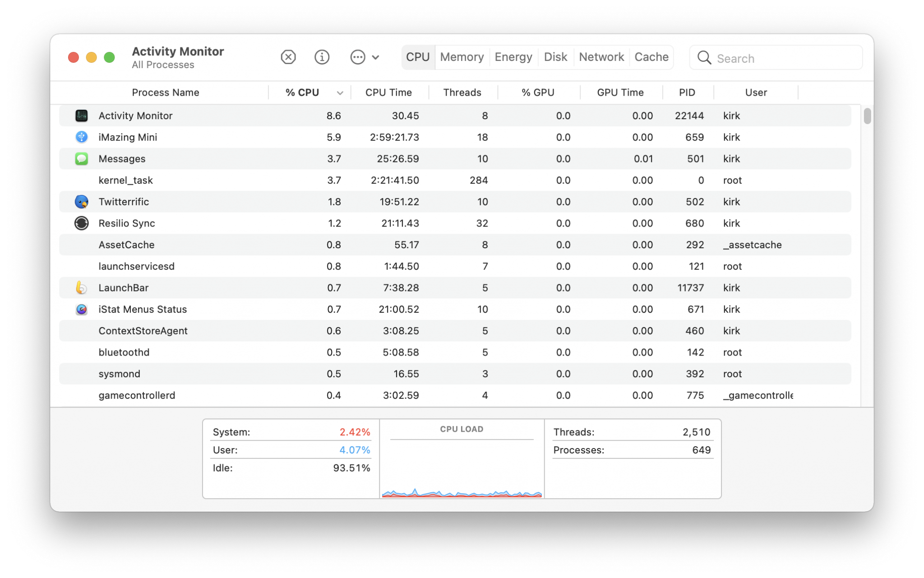Click the iStat Menus Status icon
Viewport: 924px width, 578px height.
tap(81, 309)
